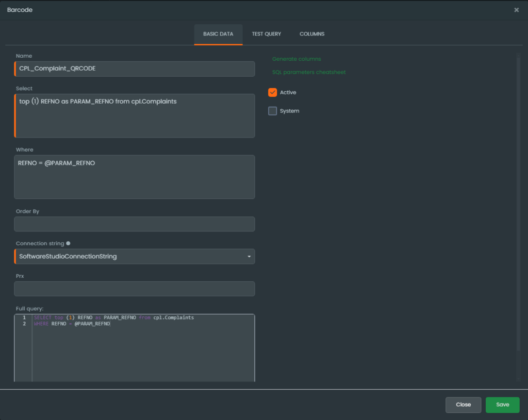The height and width of the screenshot is (420, 528).
Task: Click the info dot beside Connection string
Action: click(x=69, y=243)
